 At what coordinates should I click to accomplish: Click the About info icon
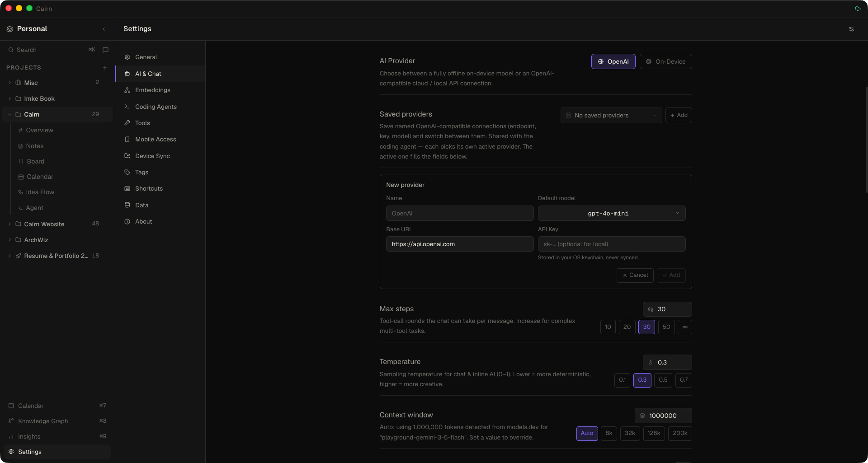[x=127, y=222]
